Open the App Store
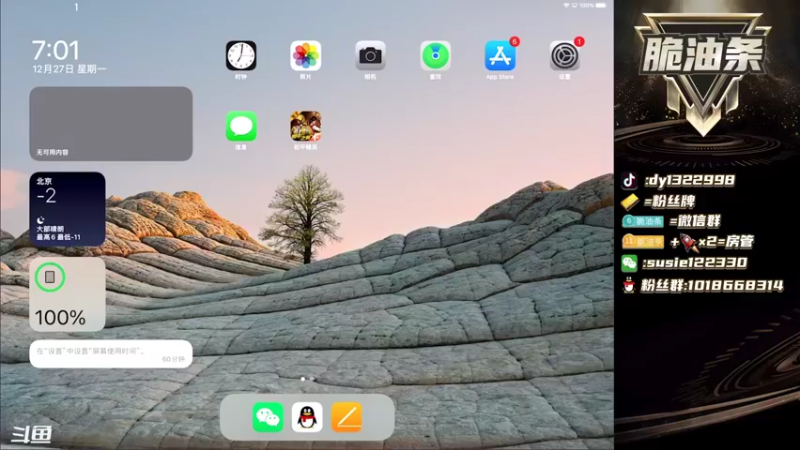Viewport: 800px width, 450px height. tap(500, 56)
